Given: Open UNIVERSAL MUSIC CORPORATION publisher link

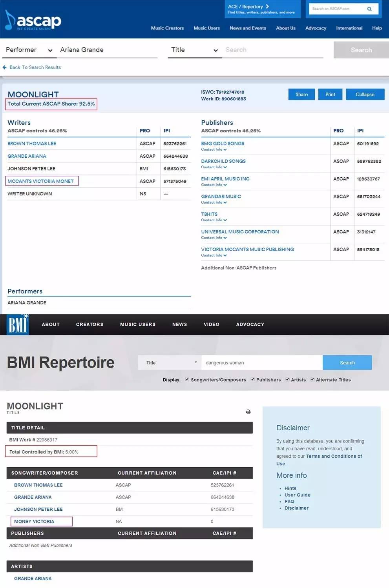Looking at the screenshot, I should (x=240, y=232).
